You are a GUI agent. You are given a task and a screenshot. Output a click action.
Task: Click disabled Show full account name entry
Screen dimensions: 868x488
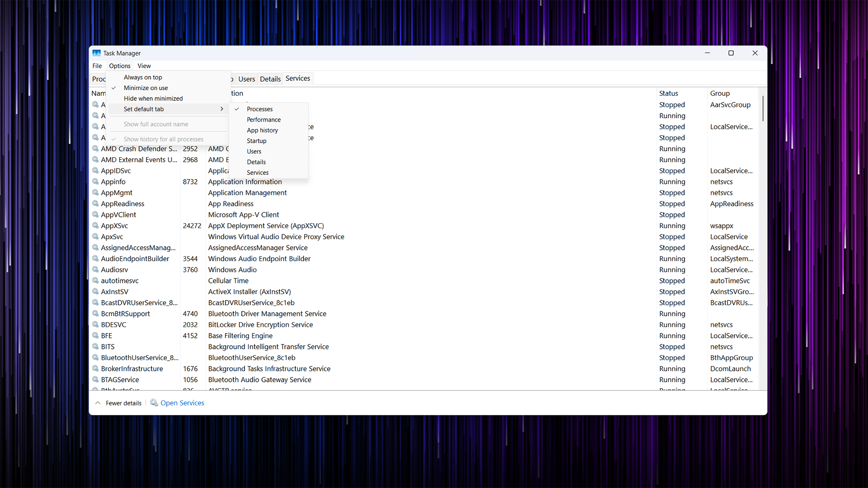[x=167, y=124]
